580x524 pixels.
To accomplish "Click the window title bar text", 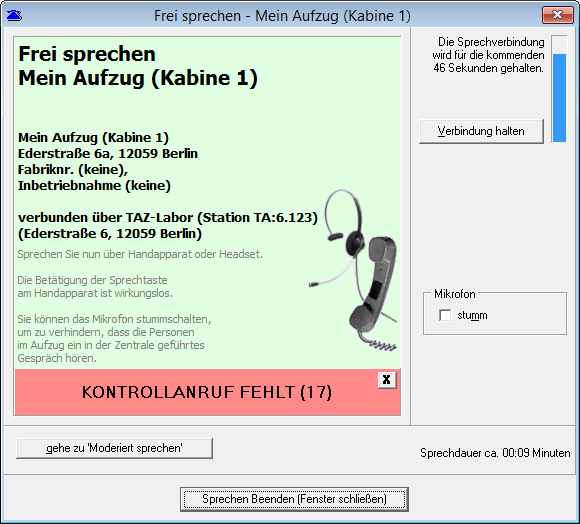I will (282, 16).
